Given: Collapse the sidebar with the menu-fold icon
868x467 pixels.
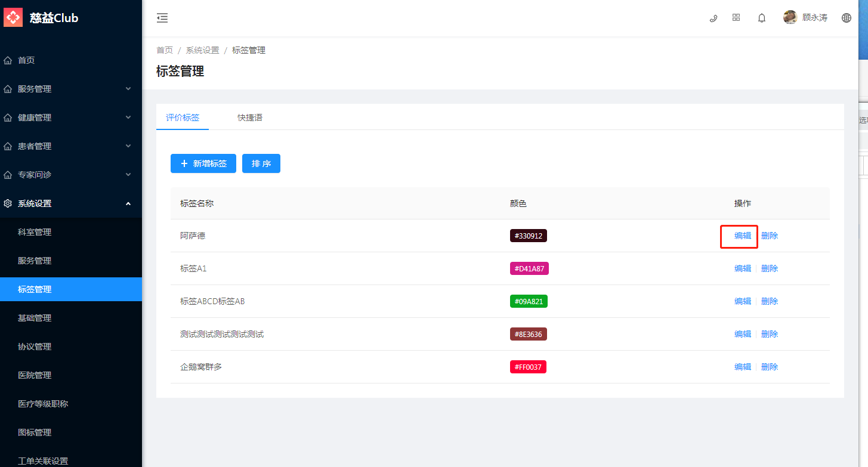Looking at the screenshot, I should click(162, 18).
